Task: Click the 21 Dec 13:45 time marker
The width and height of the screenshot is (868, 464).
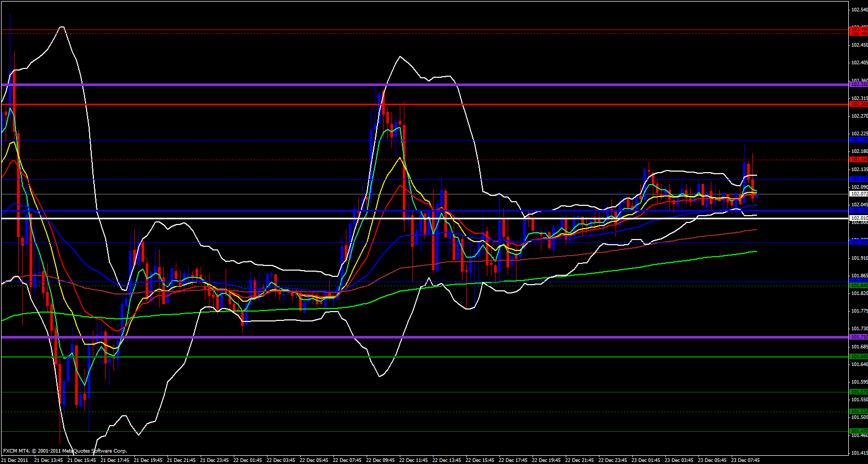Action: (x=48, y=460)
